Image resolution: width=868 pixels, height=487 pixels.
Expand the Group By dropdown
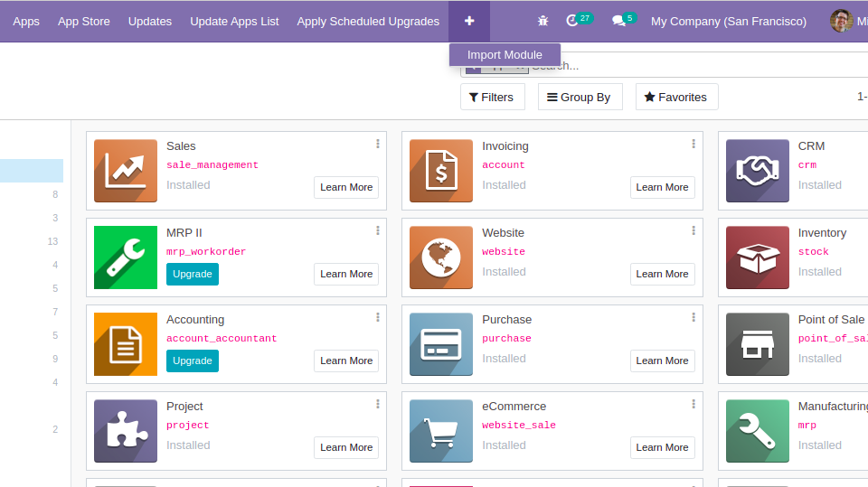pyautogui.click(x=580, y=97)
